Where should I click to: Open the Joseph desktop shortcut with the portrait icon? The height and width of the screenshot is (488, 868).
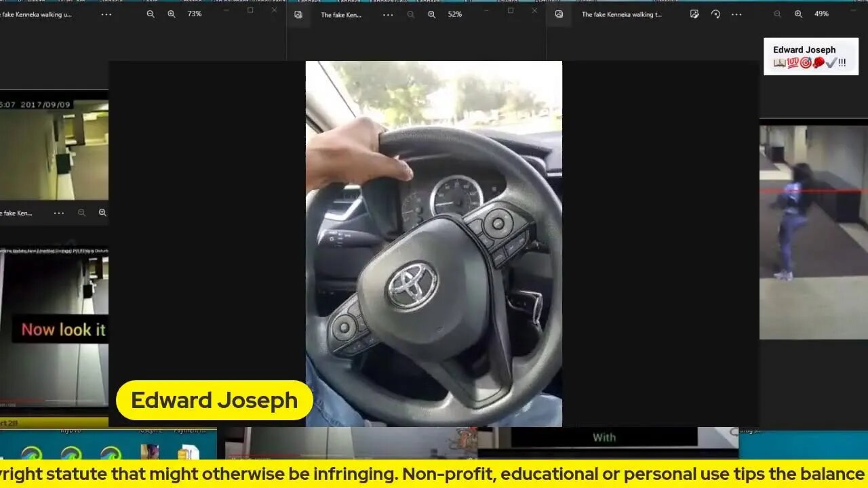click(x=150, y=453)
